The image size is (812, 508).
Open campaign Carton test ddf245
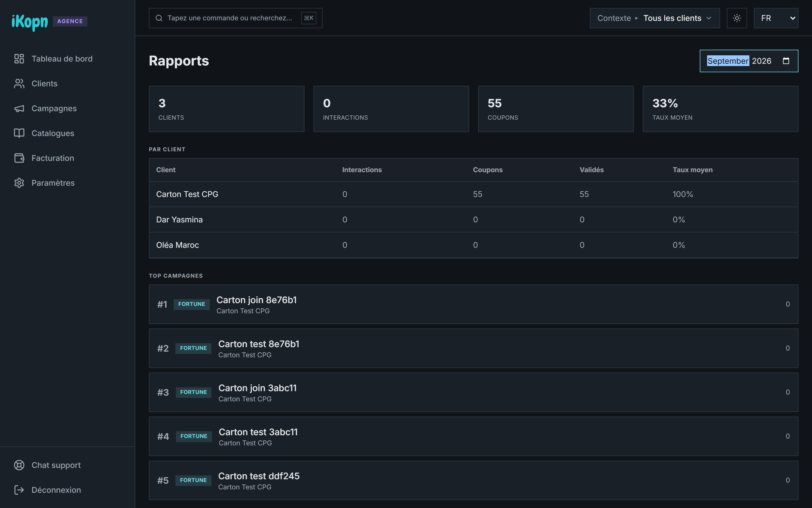pos(473,480)
